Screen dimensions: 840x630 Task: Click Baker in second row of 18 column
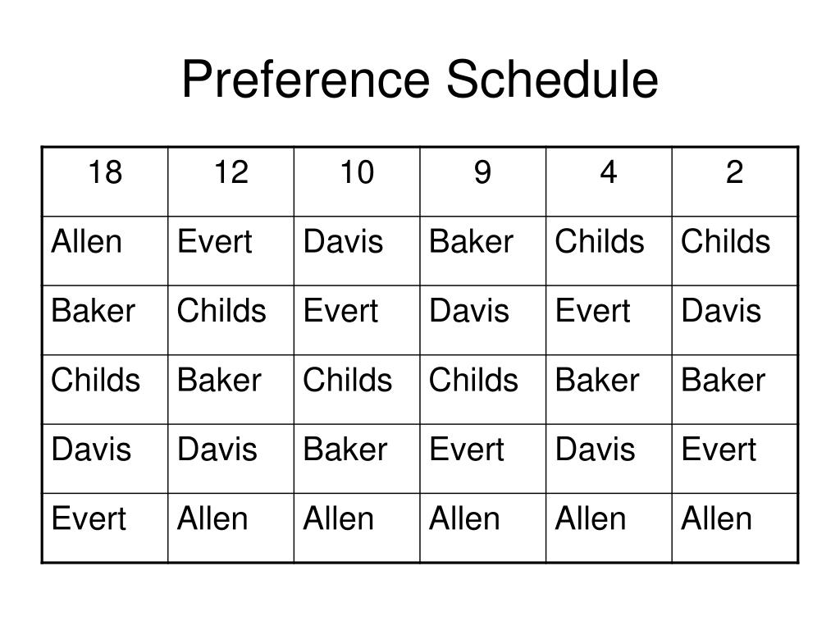(x=94, y=311)
